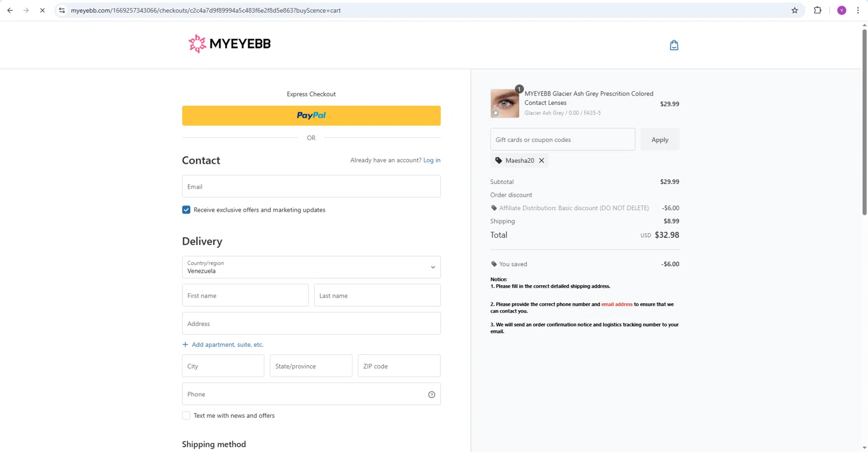Screen dimensions: 868x452
Task: Click the Total amount $32.98
Action: pos(667,235)
